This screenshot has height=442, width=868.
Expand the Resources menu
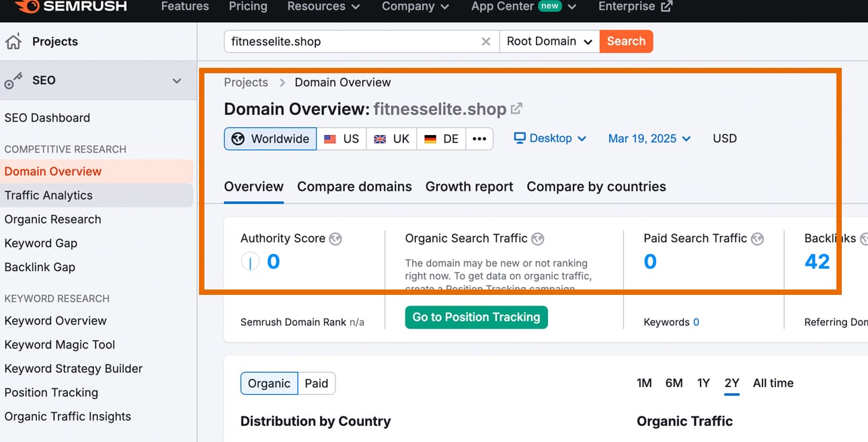(x=323, y=6)
